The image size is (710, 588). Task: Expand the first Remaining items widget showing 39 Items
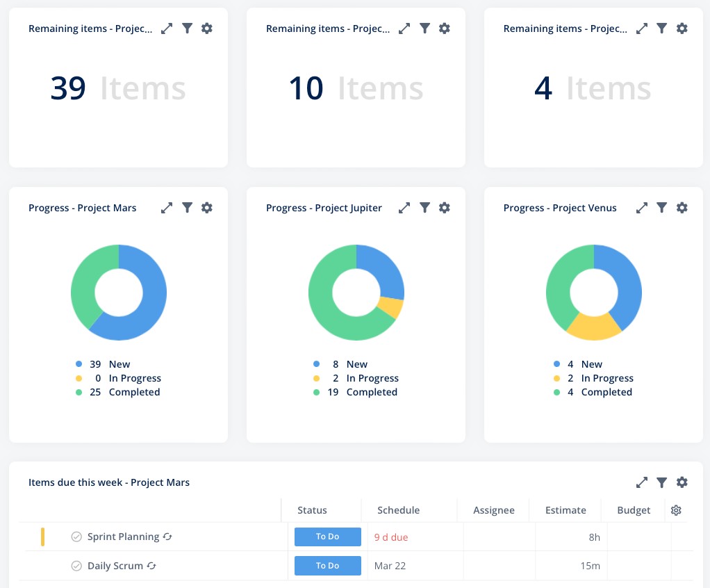tap(167, 28)
